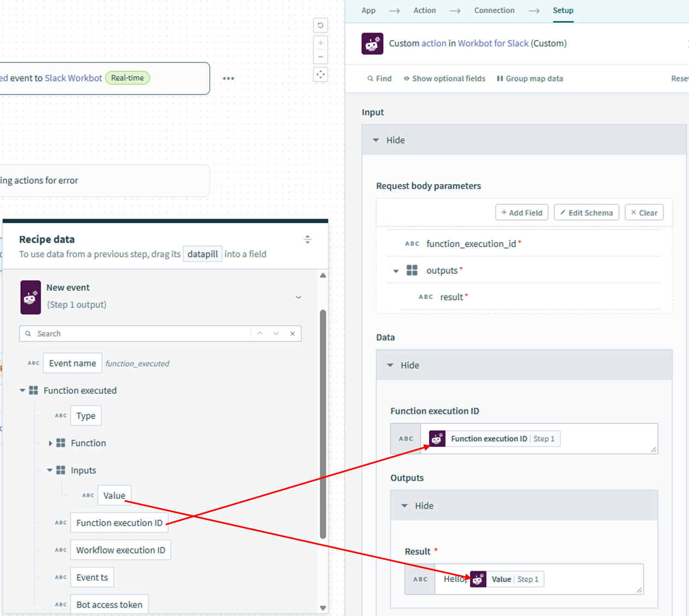Image resolution: width=689 pixels, height=616 pixels.
Task: Click the error actions step card
Action: [104, 181]
